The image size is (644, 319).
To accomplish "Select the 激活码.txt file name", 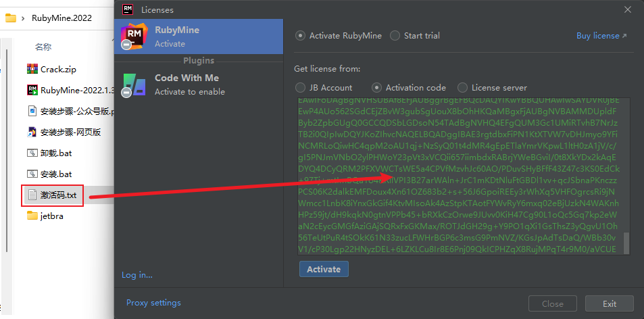I will click(58, 195).
